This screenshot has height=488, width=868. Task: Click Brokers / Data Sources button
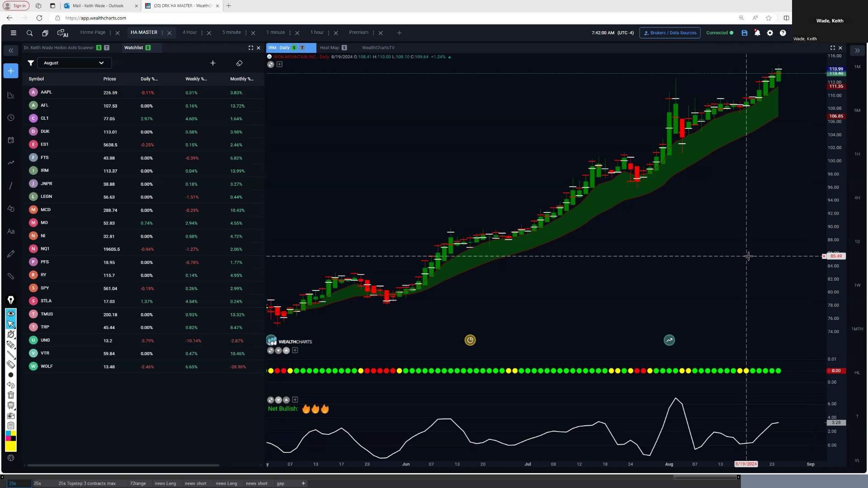tap(670, 33)
